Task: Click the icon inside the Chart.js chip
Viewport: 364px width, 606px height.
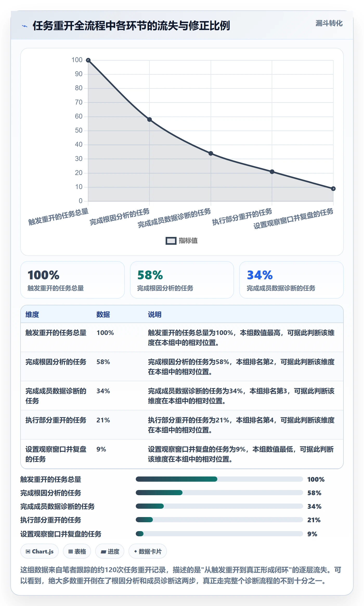Action: [x=28, y=552]
